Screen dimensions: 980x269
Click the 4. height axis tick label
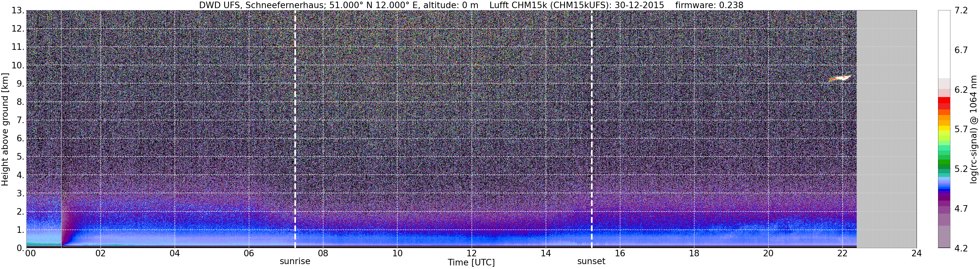(20, 175)
